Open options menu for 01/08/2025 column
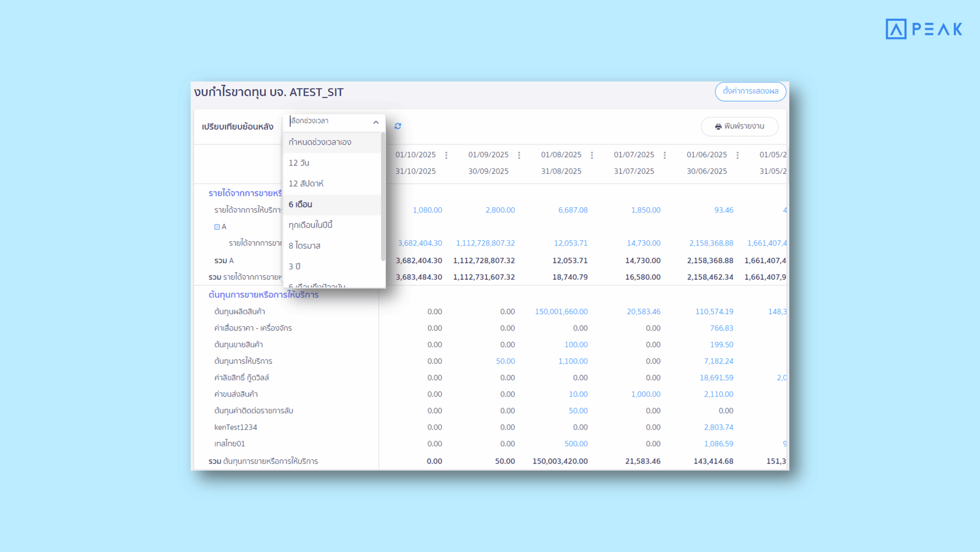980x552 pixels. click(592, 155)
